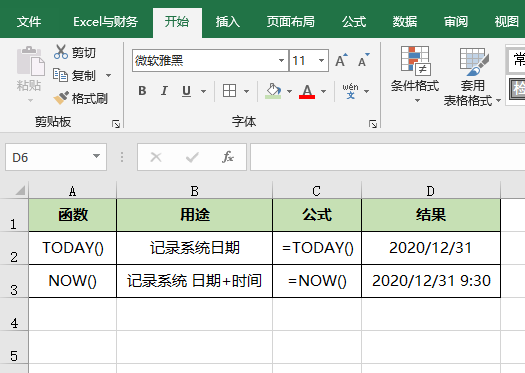Open the font name dropdown 微软雅黑
This screenshot has width=525, height=373.
[x=281, y=61]
